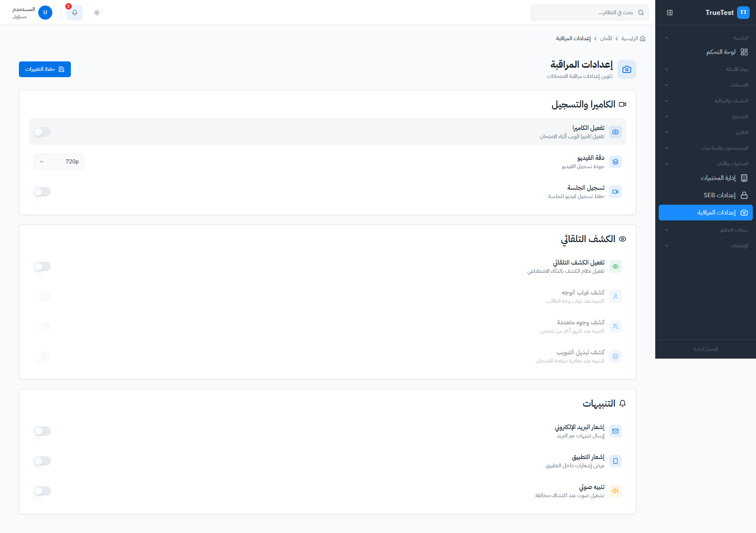Click the light mode sun icon
Screen dimensions: 756x533
coord(96,13)
